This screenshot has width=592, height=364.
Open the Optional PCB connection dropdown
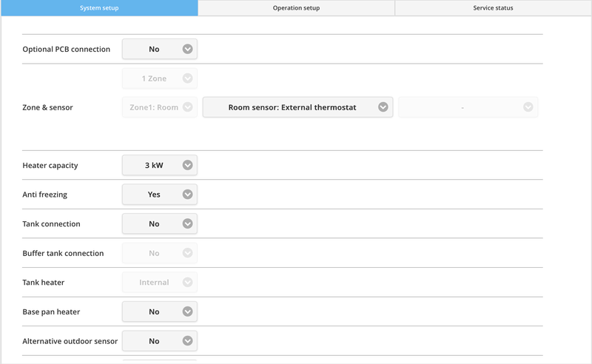(x=160, y=49)
